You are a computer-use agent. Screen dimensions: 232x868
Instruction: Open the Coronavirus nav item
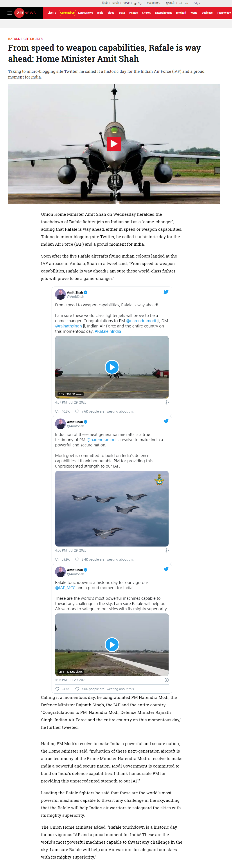pos(67,13)
